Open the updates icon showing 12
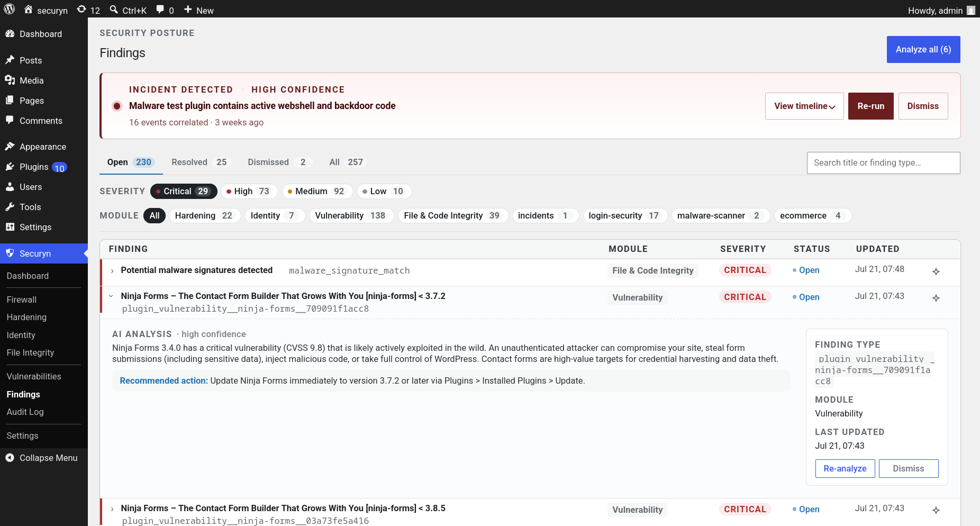Image resolution: width=980 pixels, height=526 pixels. [81, 10]
